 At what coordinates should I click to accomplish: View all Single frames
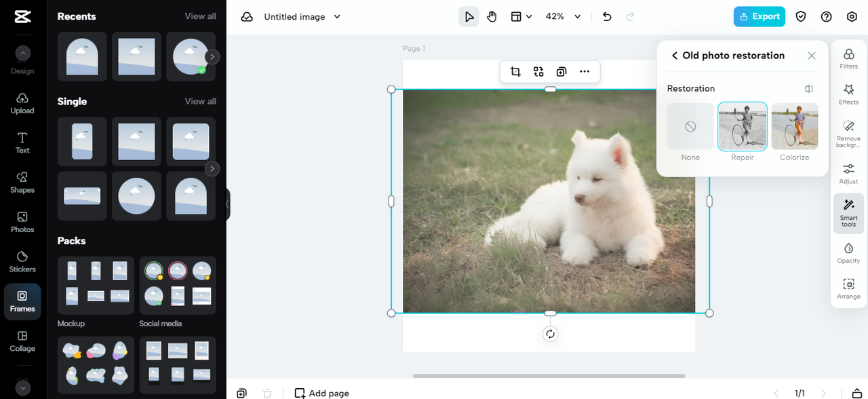click(x=200, y=101)
